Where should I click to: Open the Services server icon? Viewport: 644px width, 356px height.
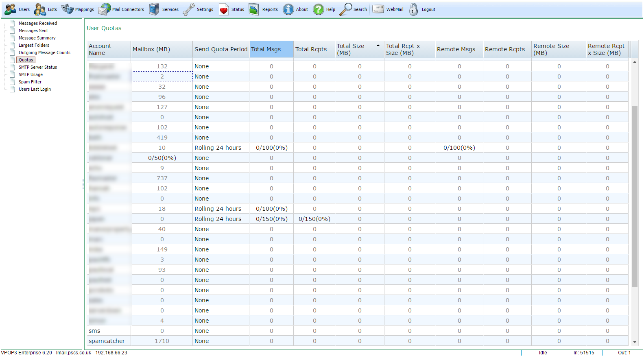pos(154,9)
